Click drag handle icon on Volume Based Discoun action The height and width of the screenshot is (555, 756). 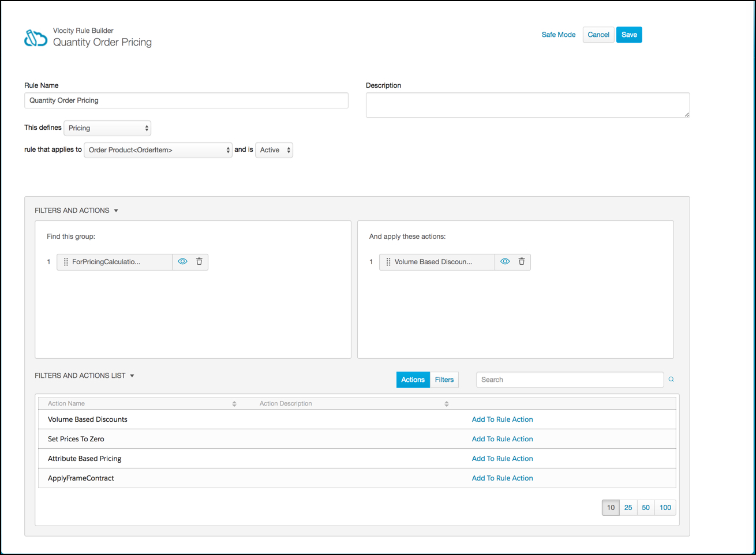(x=388, y=262)
